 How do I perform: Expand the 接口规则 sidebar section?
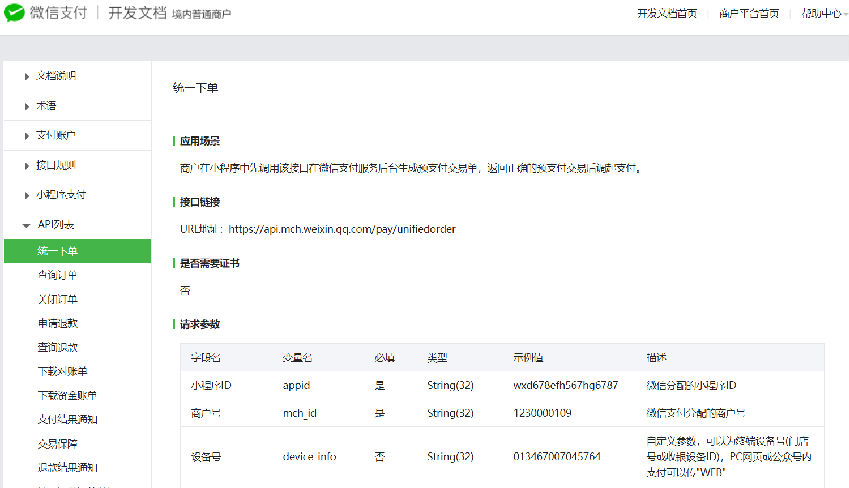(56, 166)
